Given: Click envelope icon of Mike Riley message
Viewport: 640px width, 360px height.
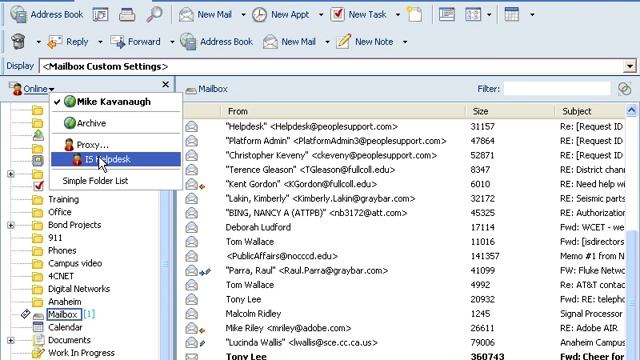Looking at the screenshot, I should click(191, 328).
